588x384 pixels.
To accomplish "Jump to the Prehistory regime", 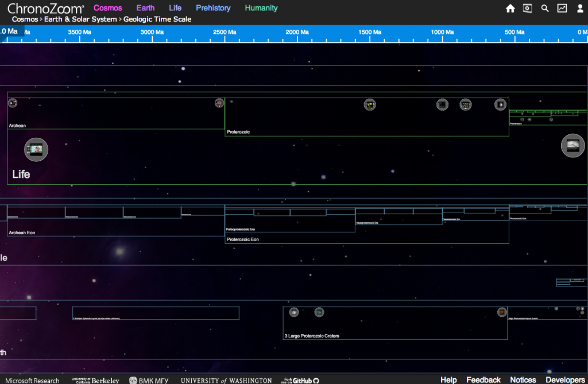I will [213, 8].
